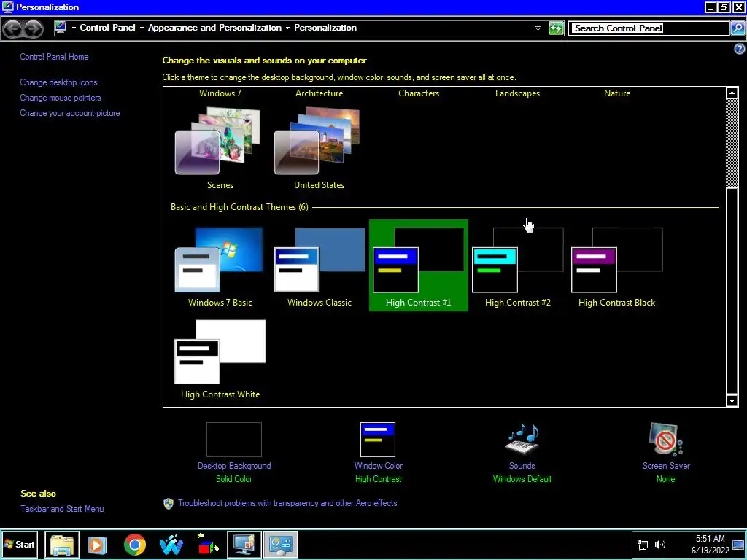Viewport: 747px width, 560px height.
Task: Open the network tray icon
Action: point(643,545)
